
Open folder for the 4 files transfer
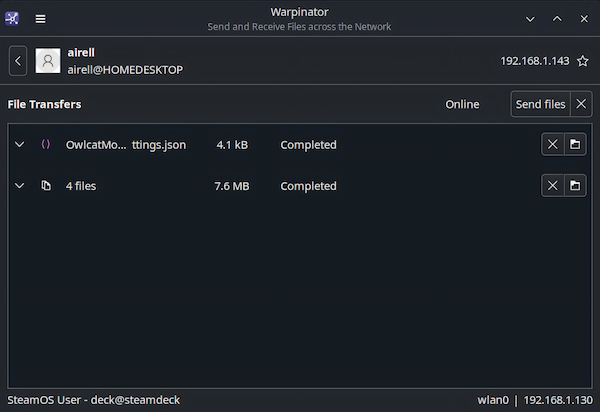[x=575, y=186]
